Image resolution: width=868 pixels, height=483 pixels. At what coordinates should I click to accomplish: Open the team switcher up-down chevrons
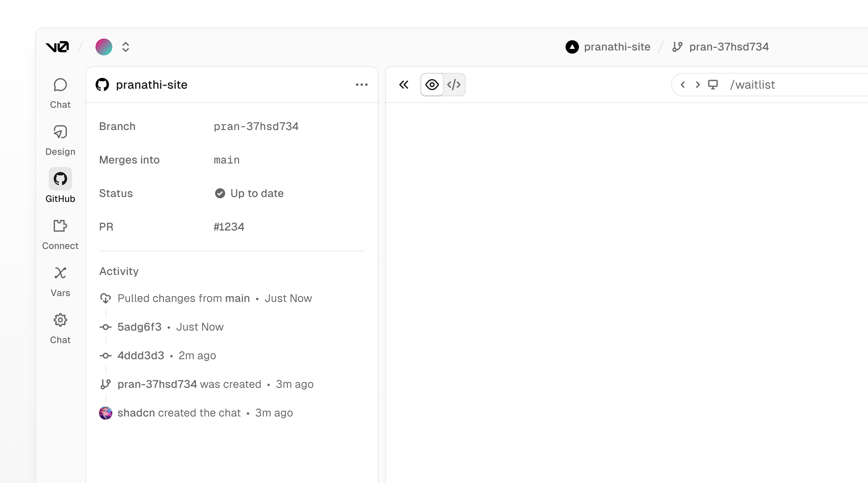tap(126, 47)
